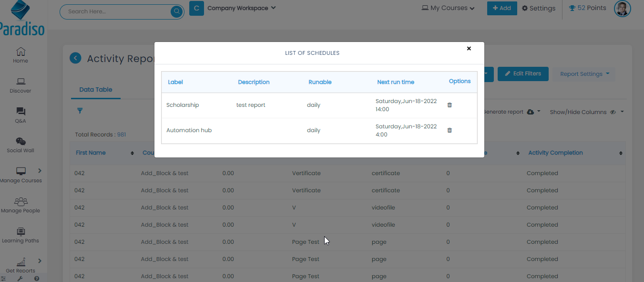Sort by Activity Completion column
Viewport: 644px width, 282px height.
click(621, 153)
